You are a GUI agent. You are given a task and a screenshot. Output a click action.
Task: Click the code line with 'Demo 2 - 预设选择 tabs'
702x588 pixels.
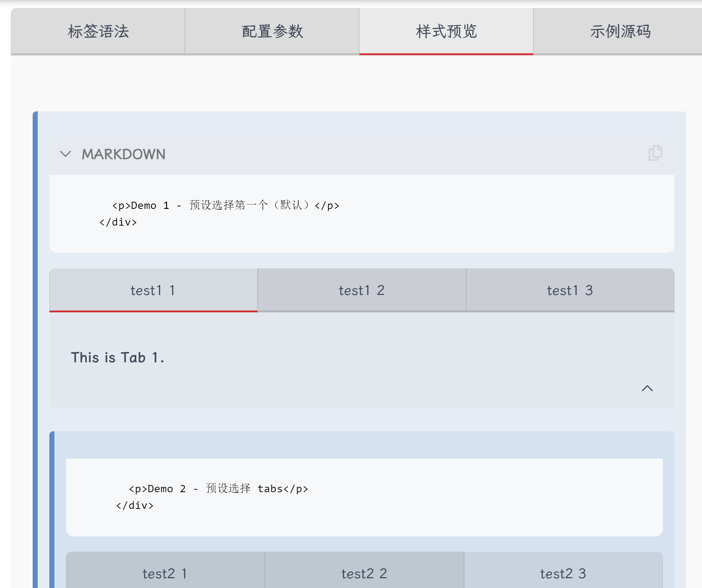click(x=218, y=489)
